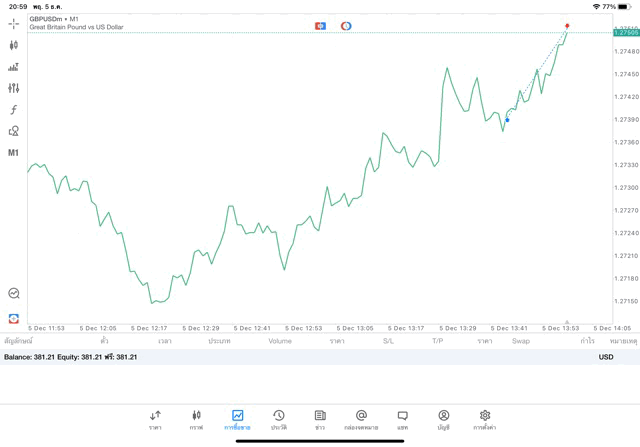Switch to the ราคา quotes tab
The image size is (640, 447).
155,419
